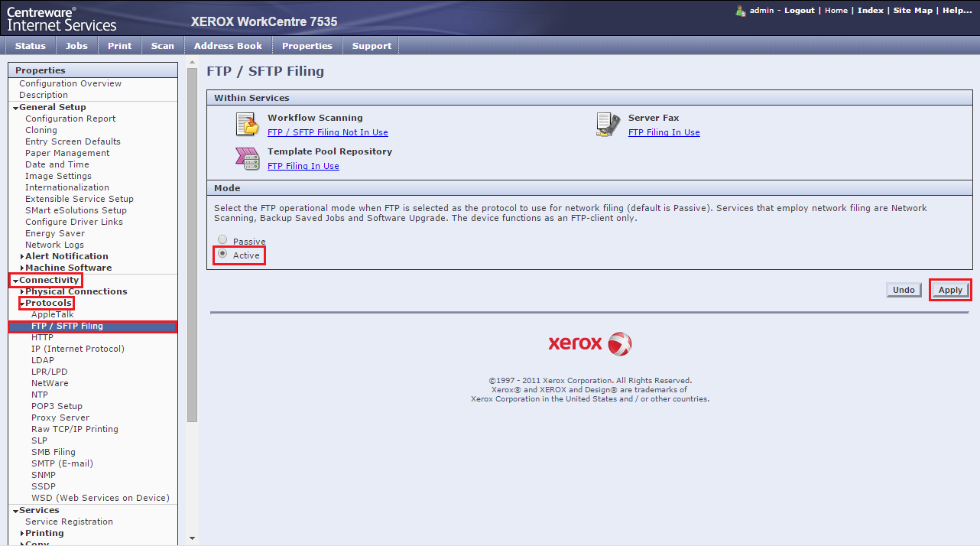Click the Workflow Scanning icon

(246, 124)
